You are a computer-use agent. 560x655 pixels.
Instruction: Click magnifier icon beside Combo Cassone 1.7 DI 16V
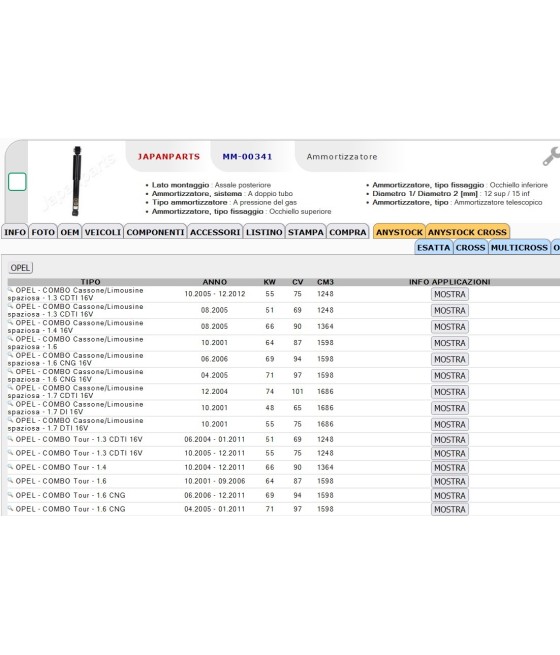click(x=11, y=404)
